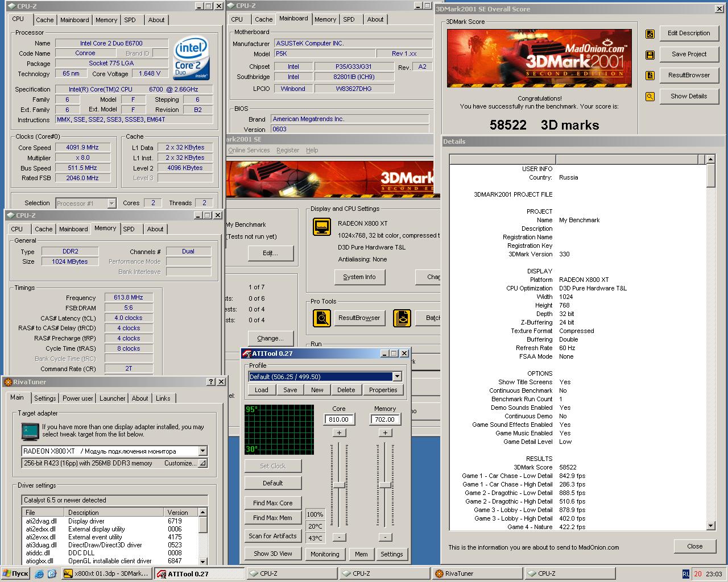The height and width of the screenshot is (582, 728).
Task: Click the Save Project button
Action: click(689, 54)
